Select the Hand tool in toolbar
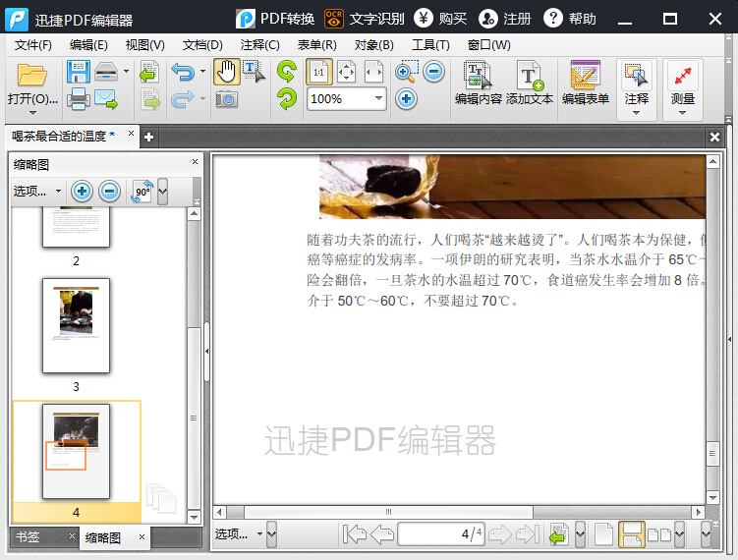 (226, 71)
